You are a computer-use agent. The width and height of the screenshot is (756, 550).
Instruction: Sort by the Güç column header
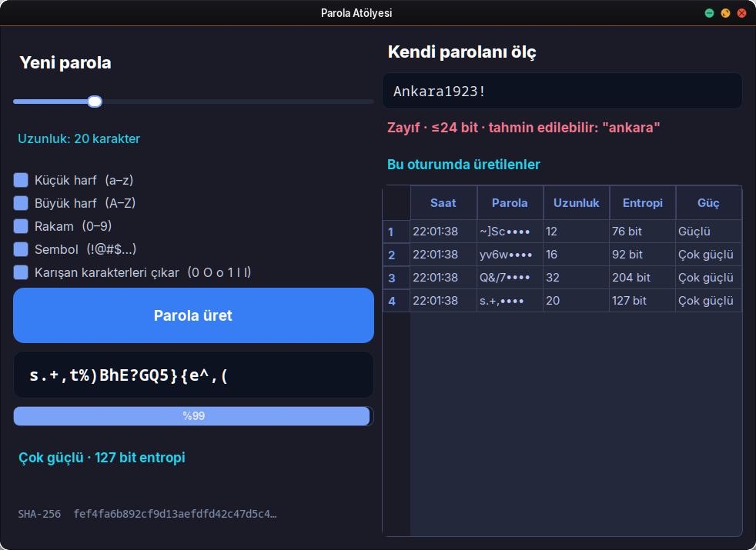coord(709,203)
